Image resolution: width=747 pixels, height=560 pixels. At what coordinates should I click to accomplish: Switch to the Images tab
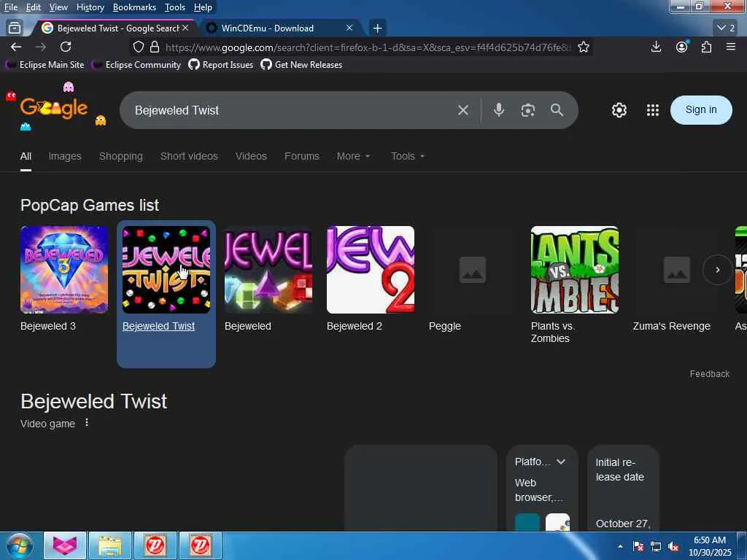pyautogui.click(x=65, y=156)
